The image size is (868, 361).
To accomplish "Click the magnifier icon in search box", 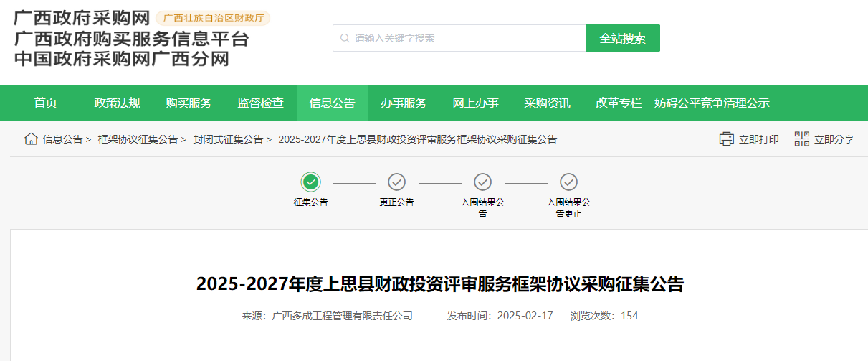I will coord(345,39).
